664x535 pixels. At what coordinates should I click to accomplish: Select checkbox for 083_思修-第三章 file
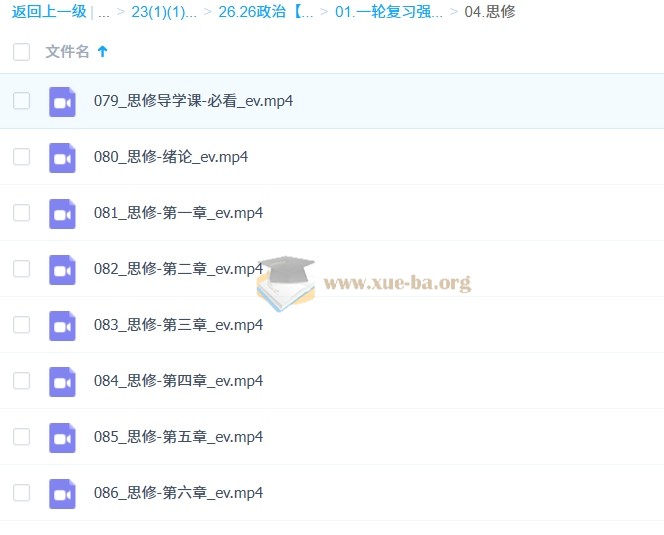point(21,325)
